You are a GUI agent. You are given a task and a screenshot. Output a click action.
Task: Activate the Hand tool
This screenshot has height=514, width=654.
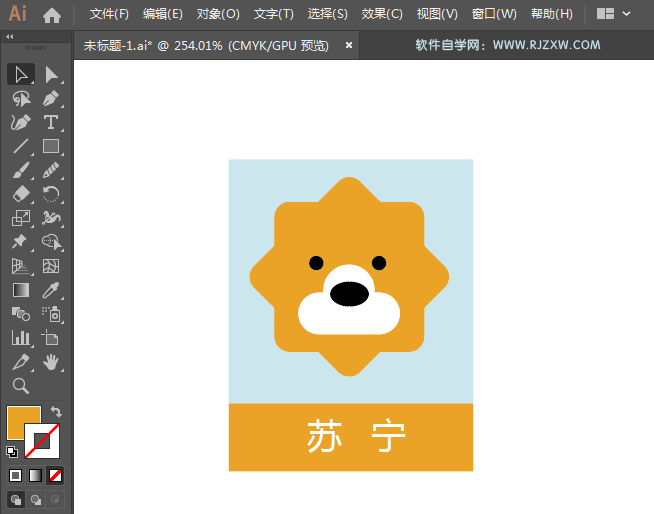coord(51,362)
